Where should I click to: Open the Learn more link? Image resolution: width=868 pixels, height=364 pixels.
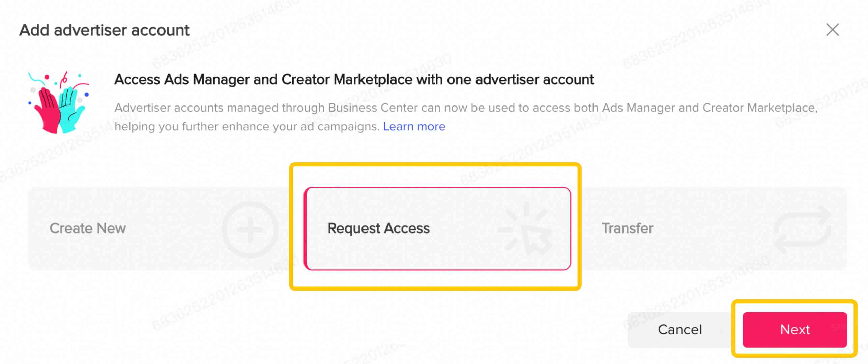[x=414, y=127]
